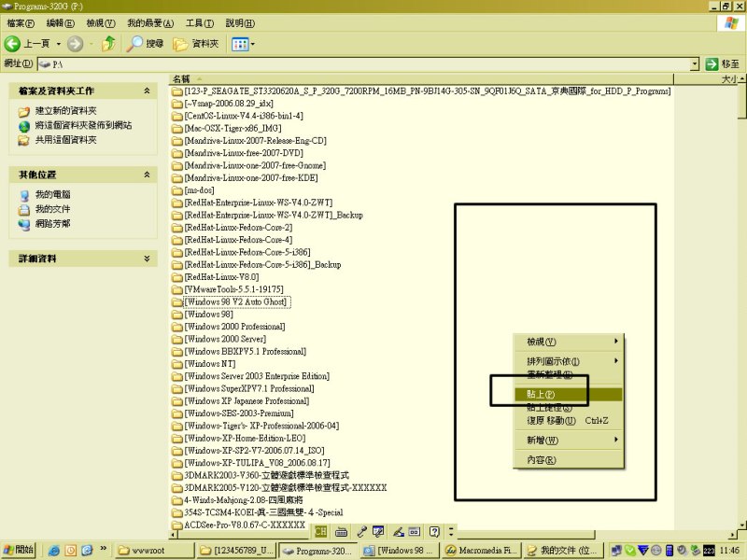Image resolution: width=747 pixels, height=560 pixels.
Task: Click the 網路芳鄰 network icon
Action: tap(24, 224)
